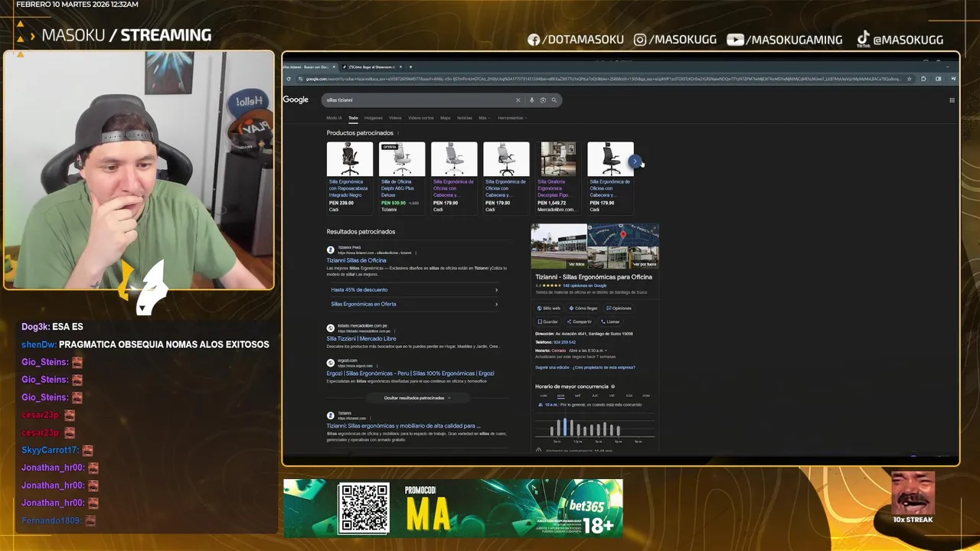This screenshot has width=980, height=551.
Task: Bookmark this page with the star icon
Action: point(909,78)
